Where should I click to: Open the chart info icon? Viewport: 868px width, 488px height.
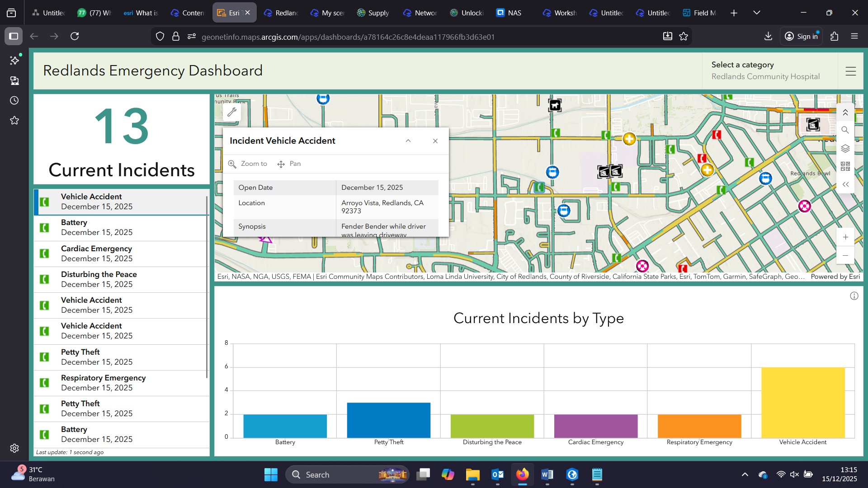854,296
